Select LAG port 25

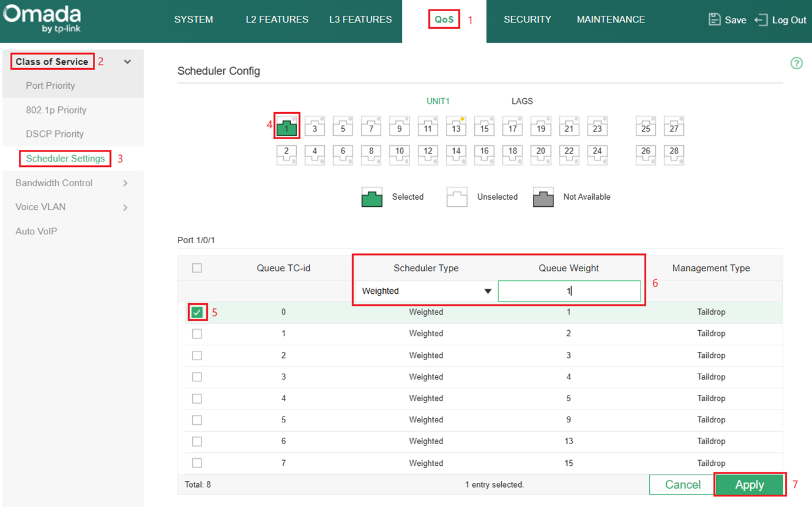tap(645, 126)
